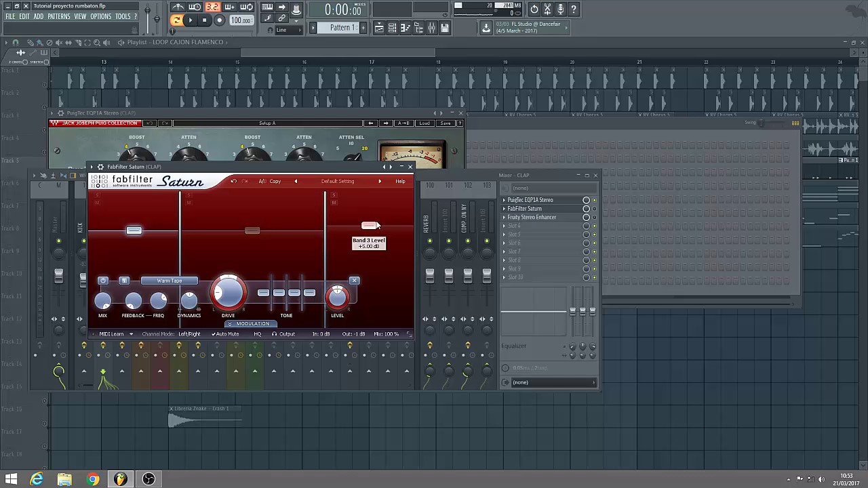Mute band 1 in Saturn

(x=97, y=203)
